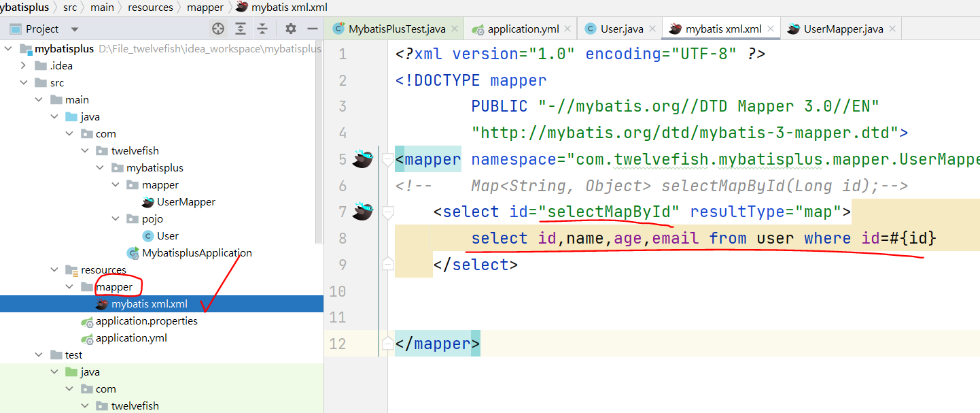The image size is (980, 413).
Task: Close the User.java tab
Action: point(652,29)
